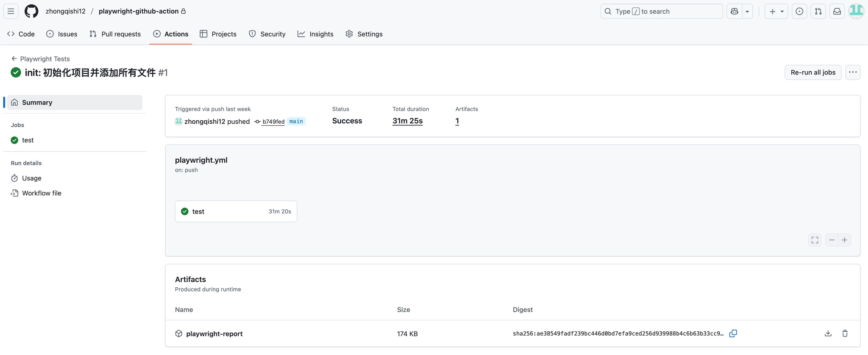Select the Actions tab

click(171, 34)
